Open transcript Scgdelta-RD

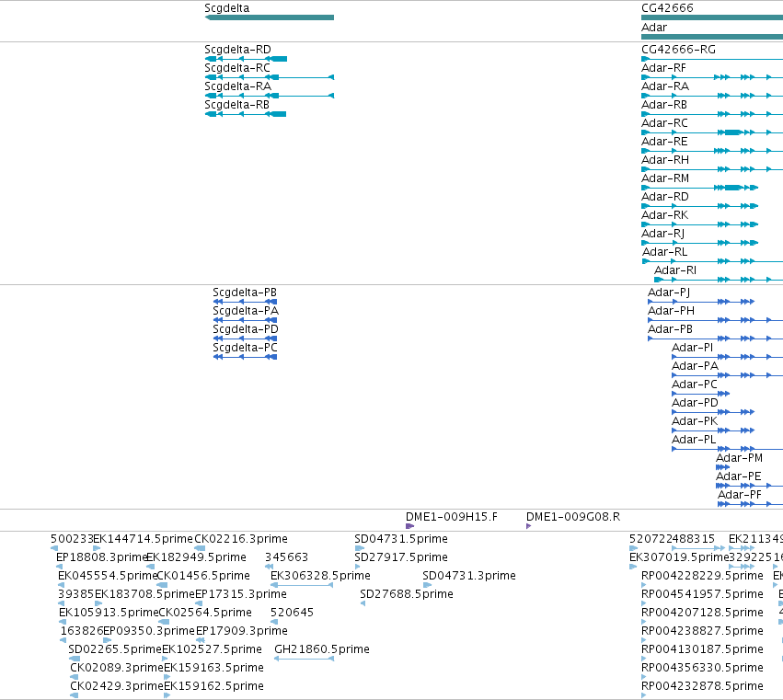click(237, 50)
